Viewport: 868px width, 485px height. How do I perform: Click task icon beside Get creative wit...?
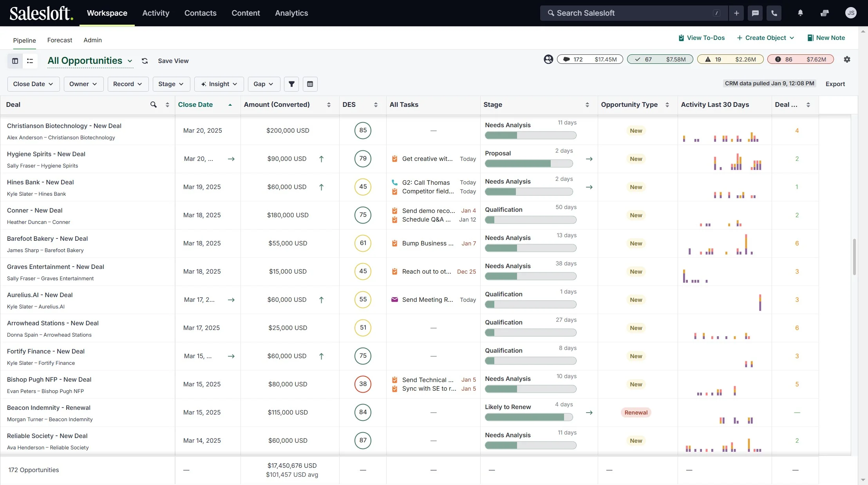tap(394, 159)
